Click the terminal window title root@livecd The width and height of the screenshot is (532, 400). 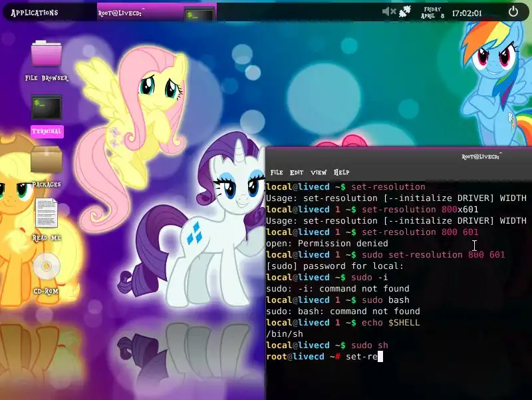click(x=480, y=157)
